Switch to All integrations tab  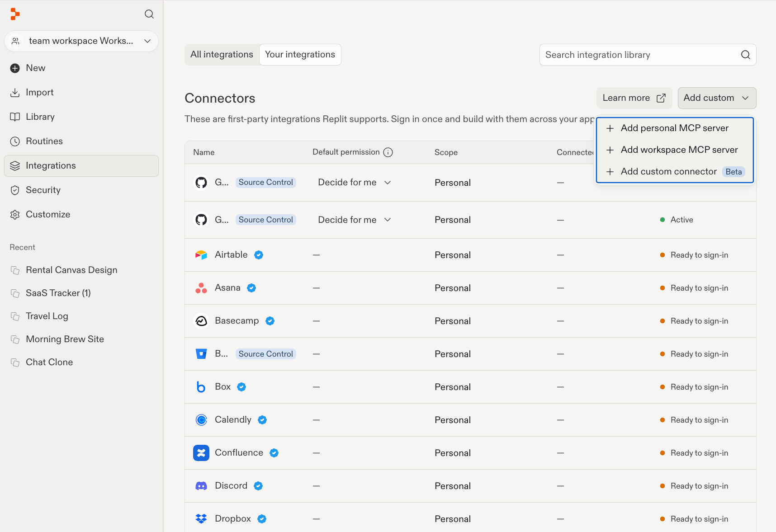tap(222, 55)
